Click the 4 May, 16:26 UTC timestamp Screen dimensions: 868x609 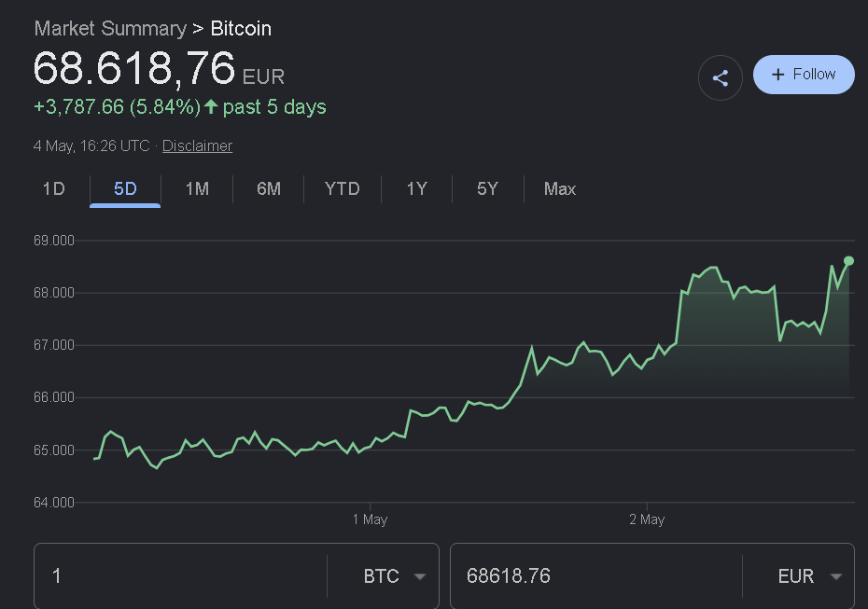pyautogui.click(x=91, y=146)
